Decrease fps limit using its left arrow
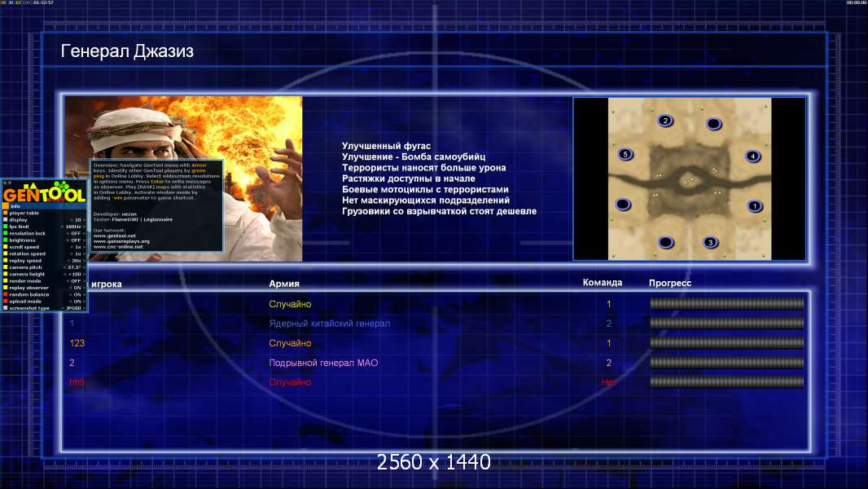This screenshot has height=489, width=868. (62, 227)
